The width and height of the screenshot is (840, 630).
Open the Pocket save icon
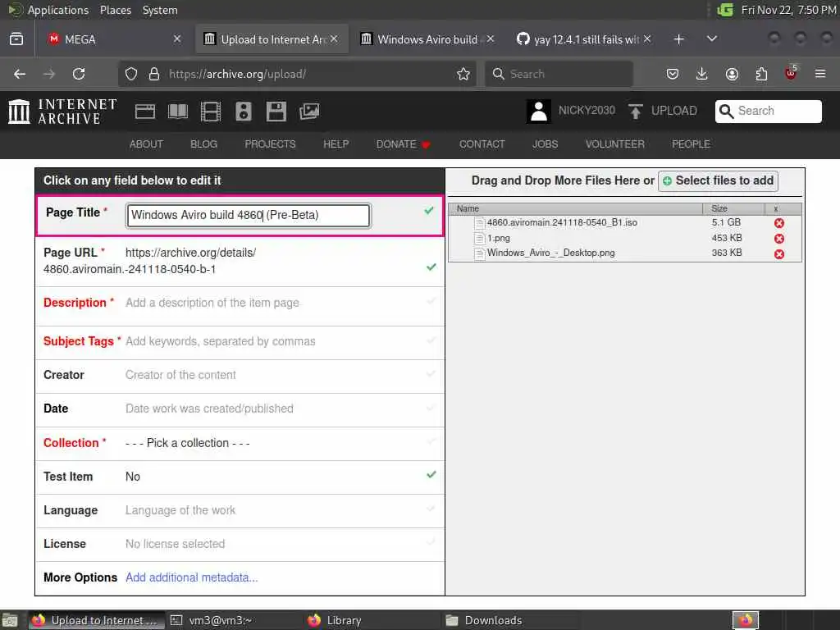[673, 74]
